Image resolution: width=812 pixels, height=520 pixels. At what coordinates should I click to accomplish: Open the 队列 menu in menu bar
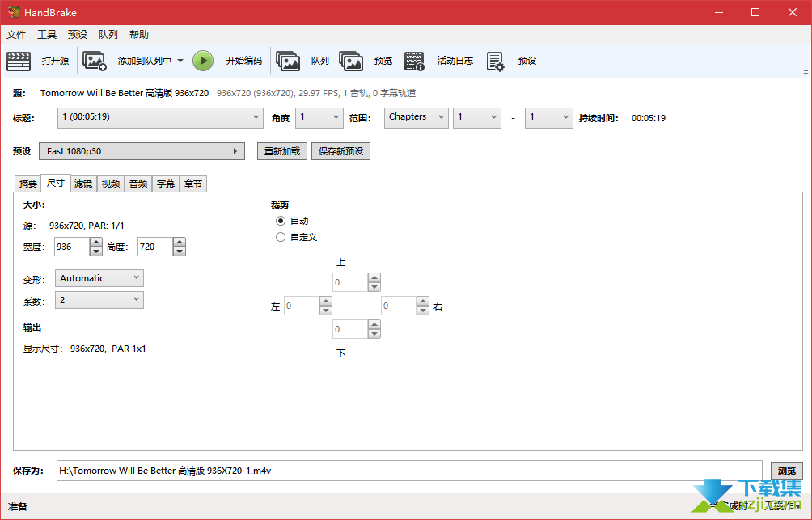pyautogui.click(x=108, y=35)
